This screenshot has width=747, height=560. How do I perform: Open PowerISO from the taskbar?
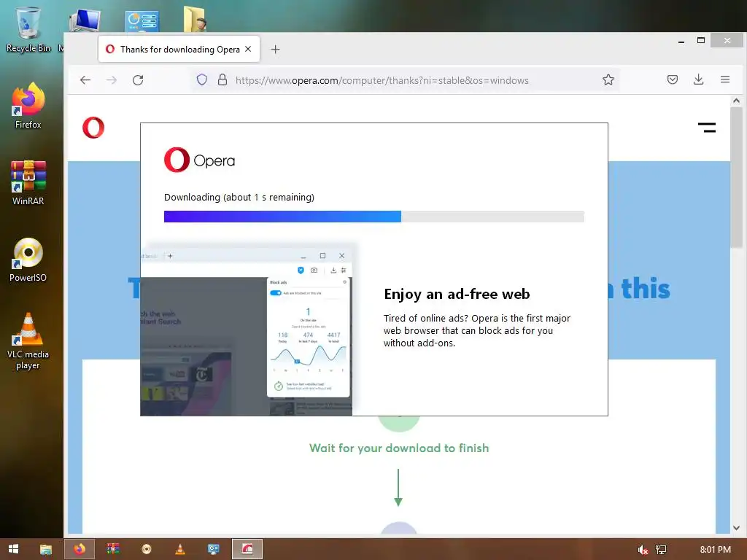pos(146,549)
